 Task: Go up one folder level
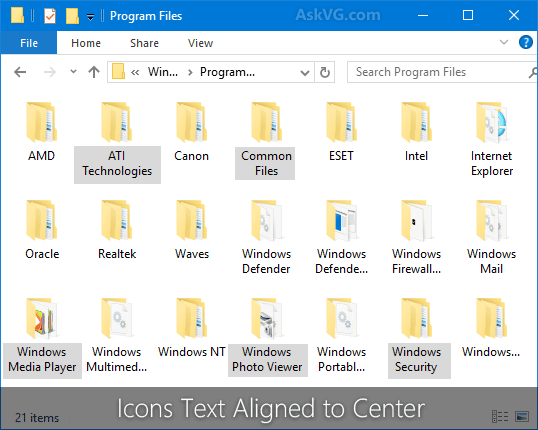[94, 72]
